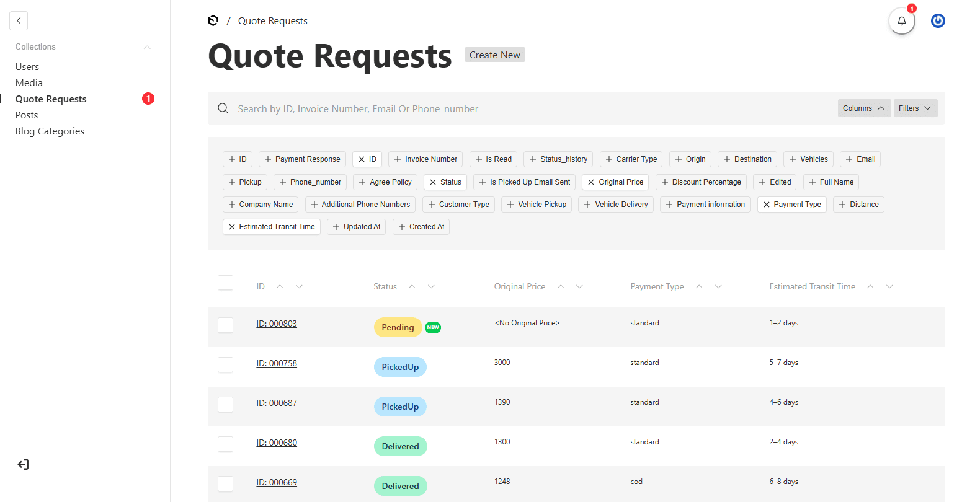Sort Estimated Transit Time ascending
Screen dimensions: 980x502
(x=870, y=286)
